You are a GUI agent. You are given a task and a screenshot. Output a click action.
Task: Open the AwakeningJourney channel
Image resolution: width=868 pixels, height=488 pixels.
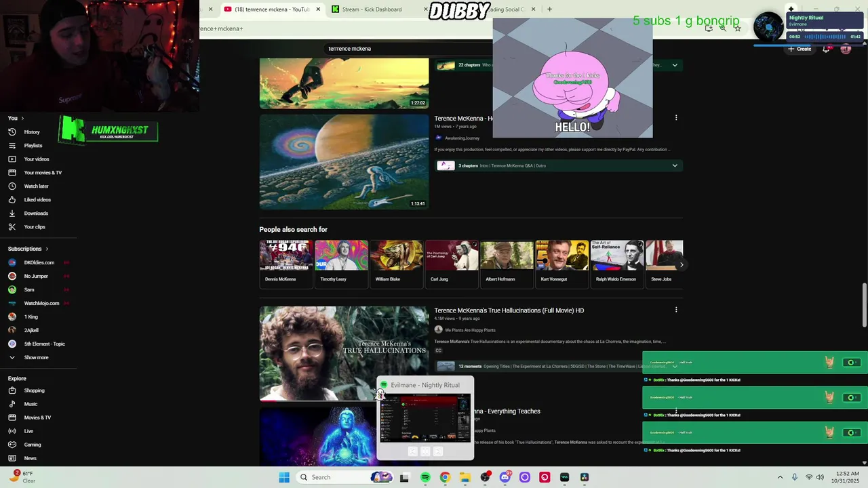462,138
